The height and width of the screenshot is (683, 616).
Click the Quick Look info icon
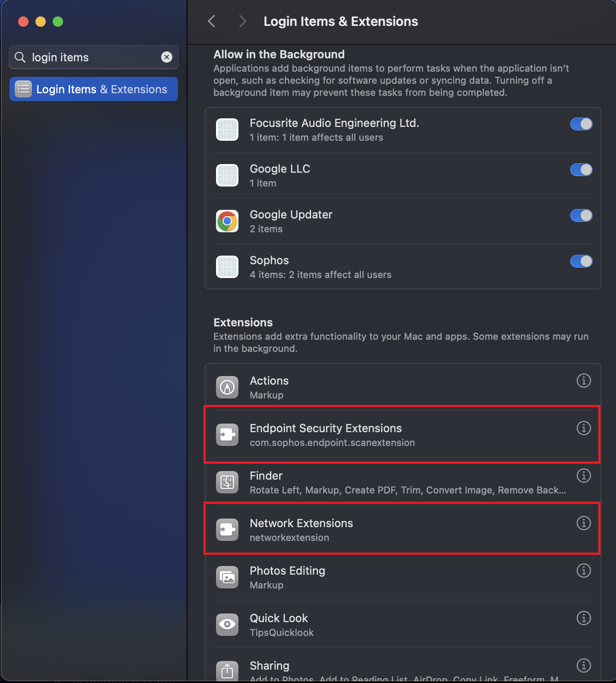[584, 618]
